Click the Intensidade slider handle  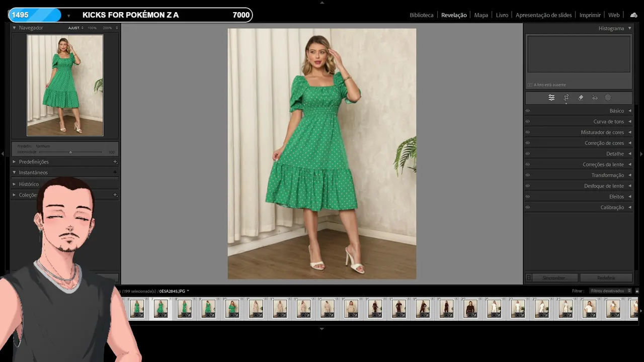[x=70, y=152]
